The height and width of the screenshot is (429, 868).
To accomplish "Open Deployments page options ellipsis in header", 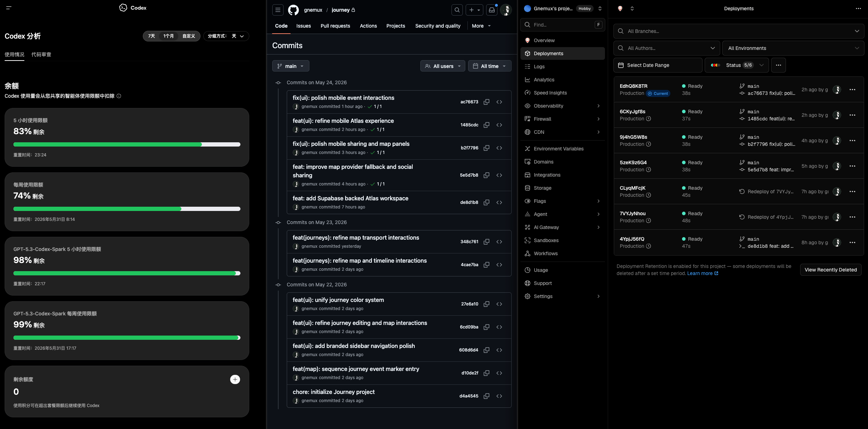I will tap(858, 8).
